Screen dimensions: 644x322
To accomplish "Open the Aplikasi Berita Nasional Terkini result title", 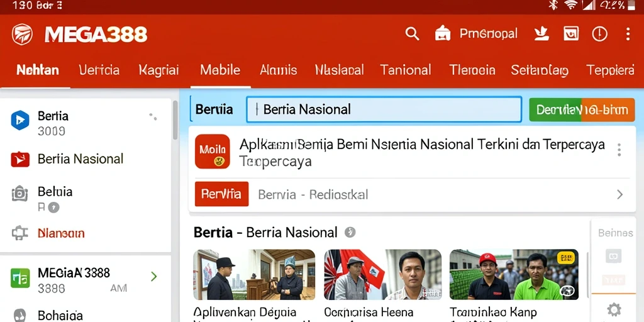I will [x=422, y=145].
